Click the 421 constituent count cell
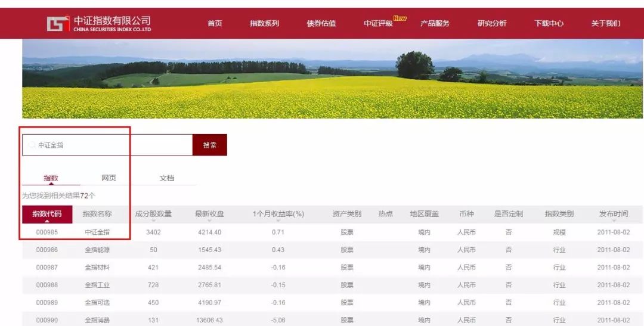The image size is (644, 326). [153, 267]
